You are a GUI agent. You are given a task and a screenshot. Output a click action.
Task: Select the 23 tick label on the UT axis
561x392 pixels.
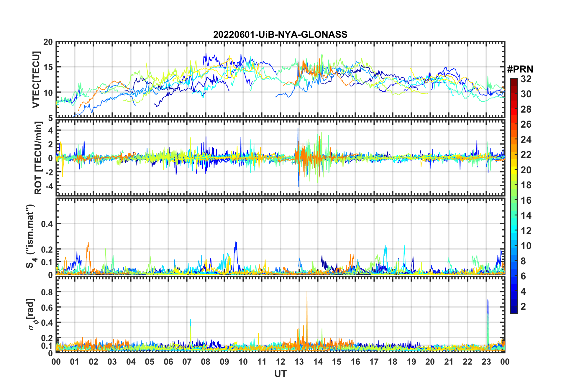coord(486,362)
